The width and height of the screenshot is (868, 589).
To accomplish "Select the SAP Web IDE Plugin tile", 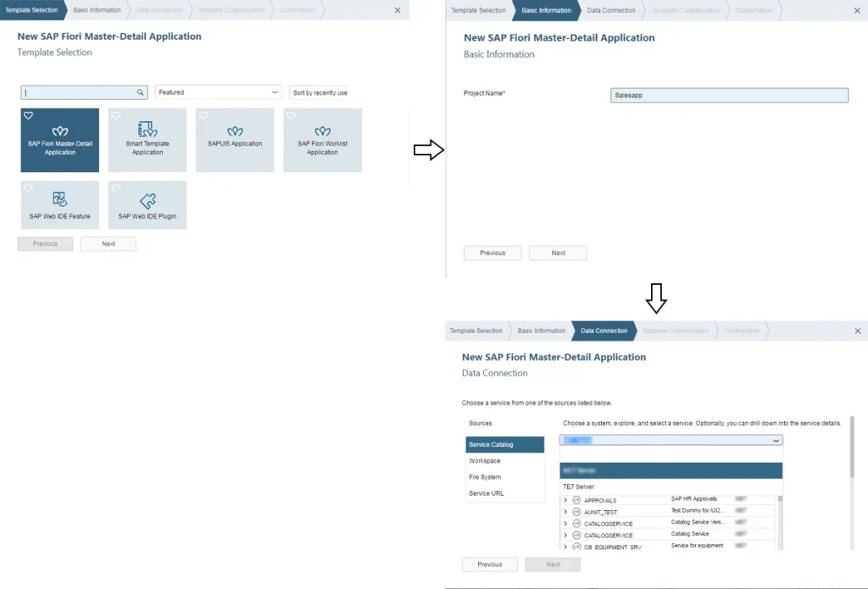I will (147, 205).
